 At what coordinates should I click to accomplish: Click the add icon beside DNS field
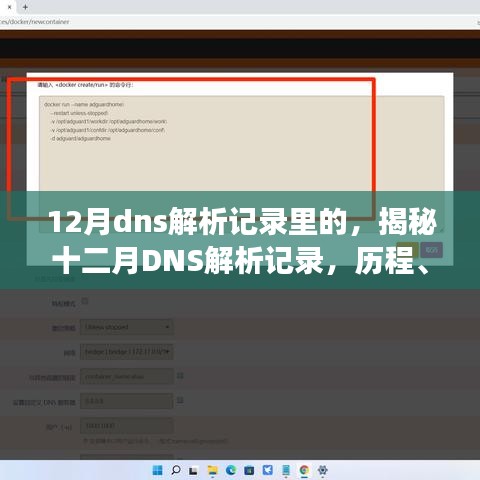[180, 400]
